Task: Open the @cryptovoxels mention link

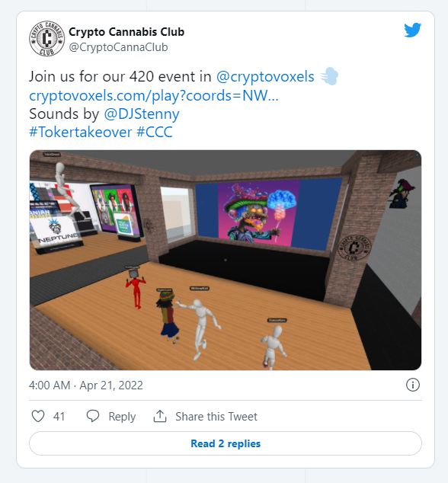Action: 265,76
